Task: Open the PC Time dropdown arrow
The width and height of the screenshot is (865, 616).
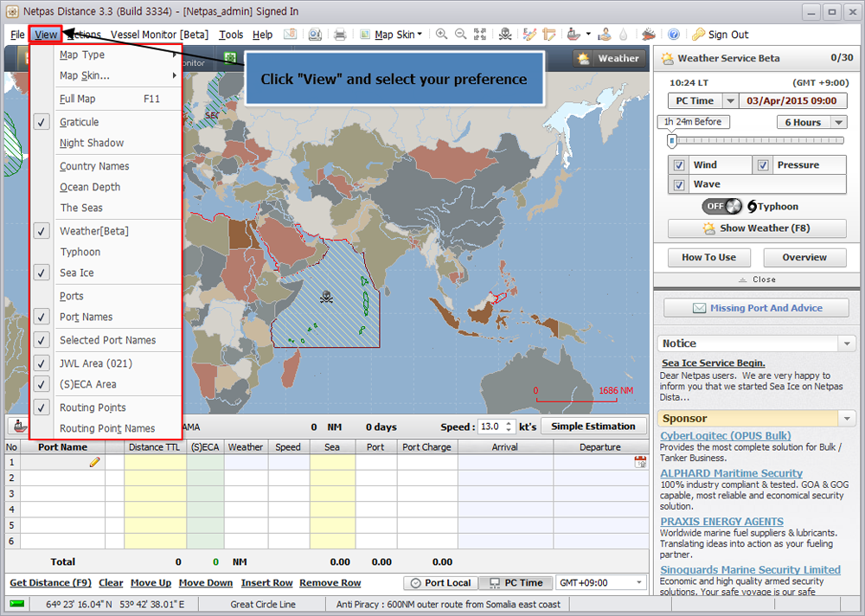Action: pos(730,101)
